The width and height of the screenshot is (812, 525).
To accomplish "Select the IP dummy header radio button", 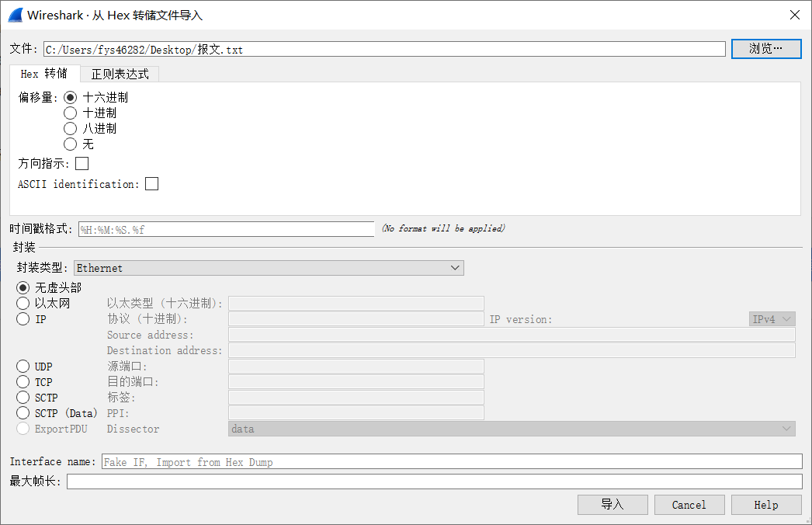I will (x=23, y=318).
